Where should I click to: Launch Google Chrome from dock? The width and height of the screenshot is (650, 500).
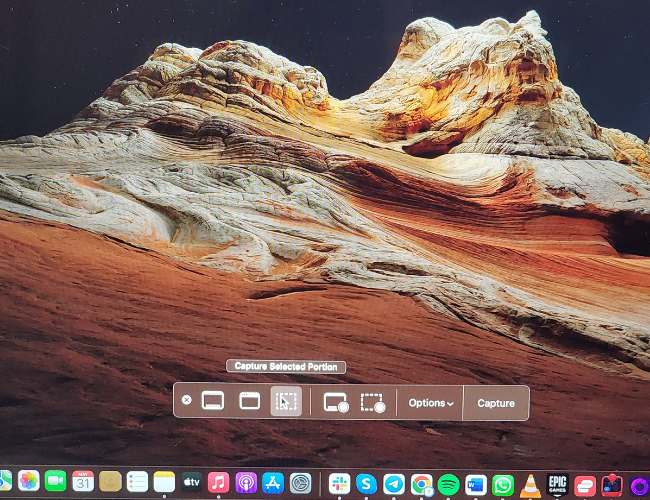422,485
